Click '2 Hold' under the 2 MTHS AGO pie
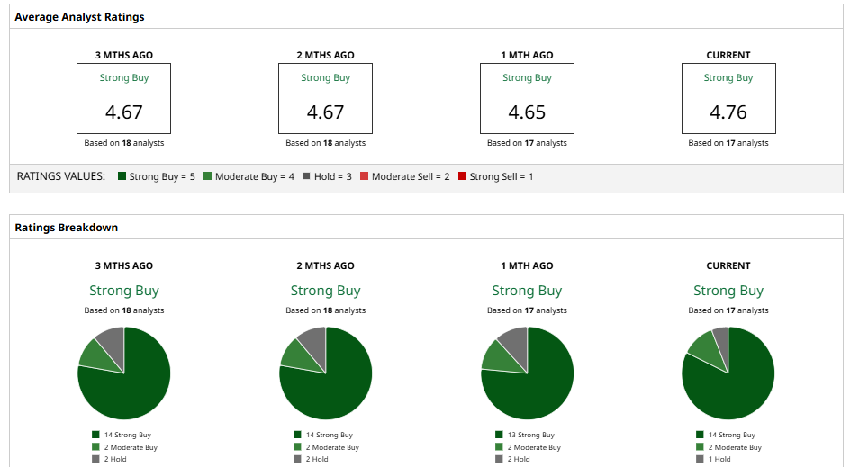The width and height of the screenshot is (868, 467). [317, 459]
